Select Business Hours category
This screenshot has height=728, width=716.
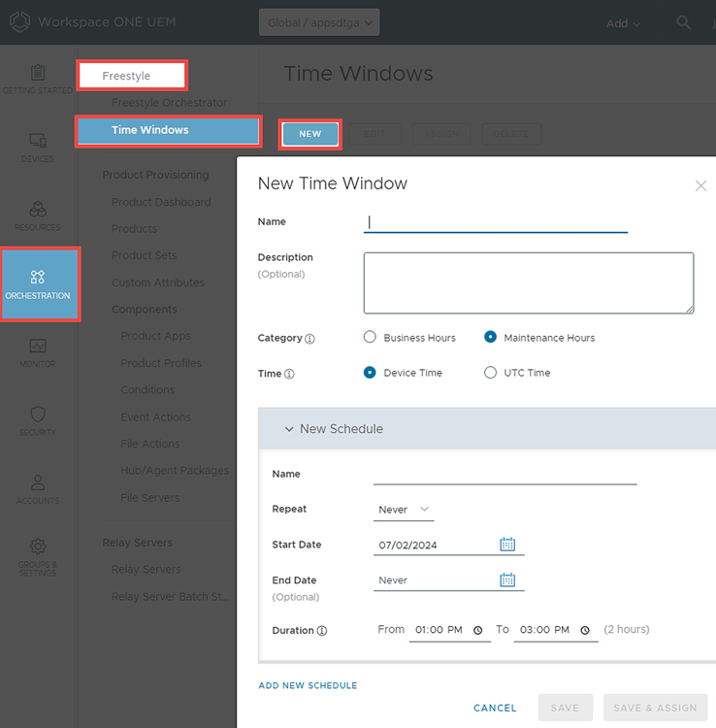coord(370,337)
